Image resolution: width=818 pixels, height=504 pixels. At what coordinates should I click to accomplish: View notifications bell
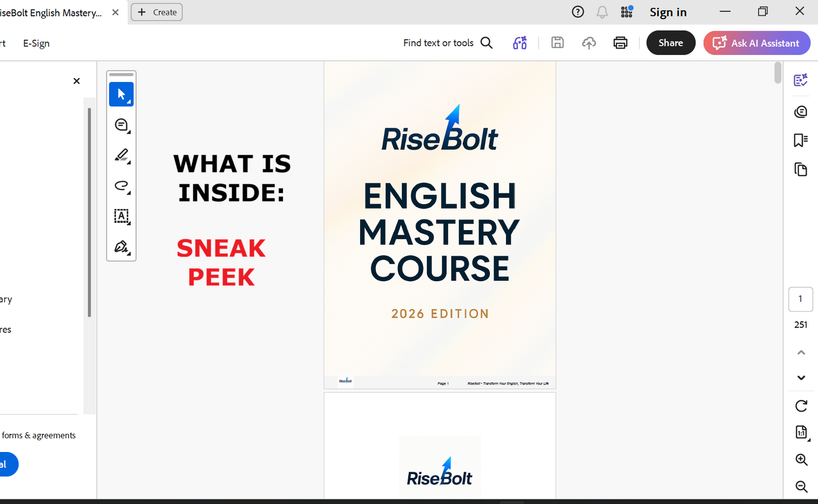click(x=602, y=12)
